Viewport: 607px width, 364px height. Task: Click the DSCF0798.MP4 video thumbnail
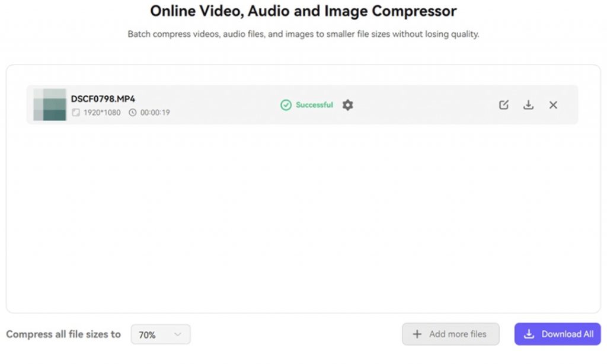pos(50,105)
